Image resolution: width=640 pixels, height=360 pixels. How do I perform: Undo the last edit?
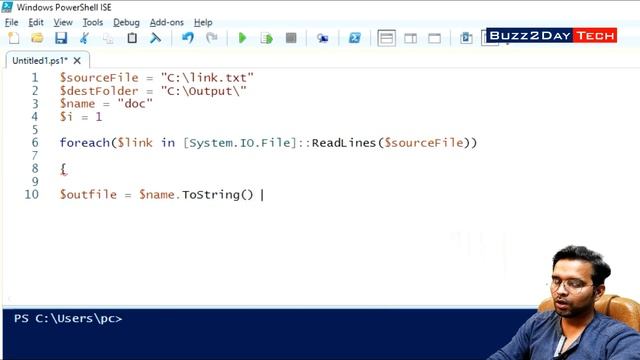(188, 38)
